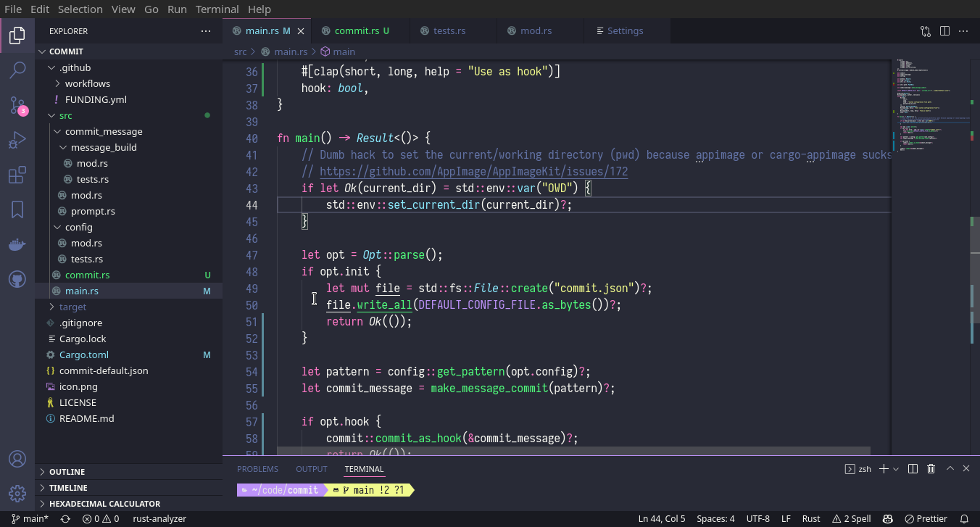Open the Terminal menu
Image resolution: width=980 pixels, height=527 pixels.
pyautogui.click(x=217, y=9)
